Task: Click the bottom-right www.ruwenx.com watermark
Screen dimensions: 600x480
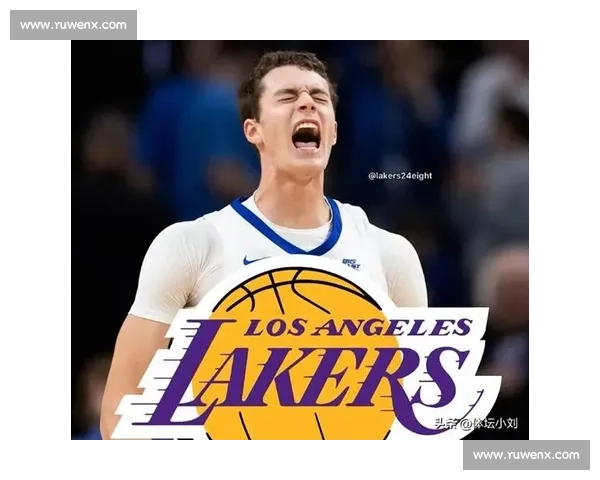Action: (525, 455)
